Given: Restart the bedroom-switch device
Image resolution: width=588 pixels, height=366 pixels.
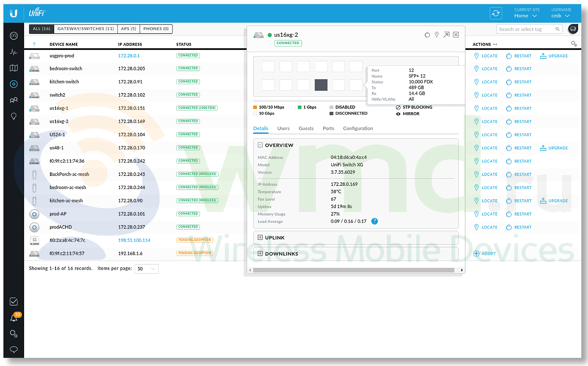Looking at the screenshot, I should (519, 69).
